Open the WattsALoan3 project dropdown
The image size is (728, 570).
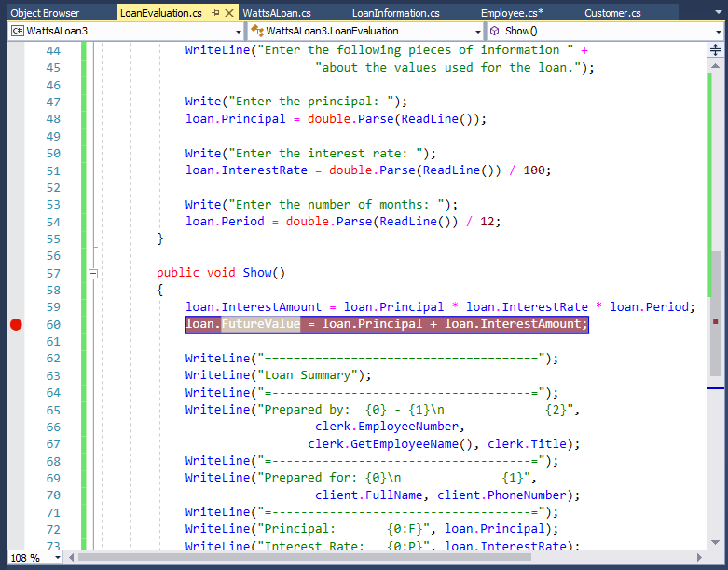pos(239,32)
